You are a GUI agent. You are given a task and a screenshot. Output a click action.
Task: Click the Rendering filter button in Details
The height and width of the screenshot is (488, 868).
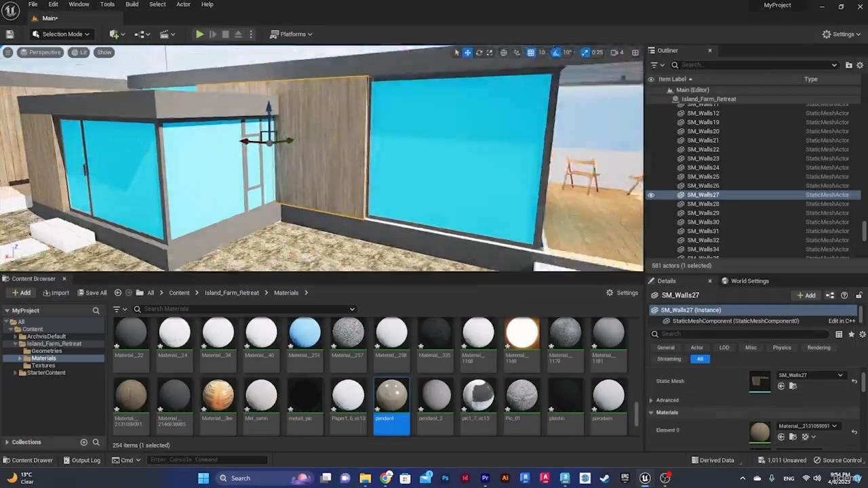pyautogui.click(x=818, y=348)
